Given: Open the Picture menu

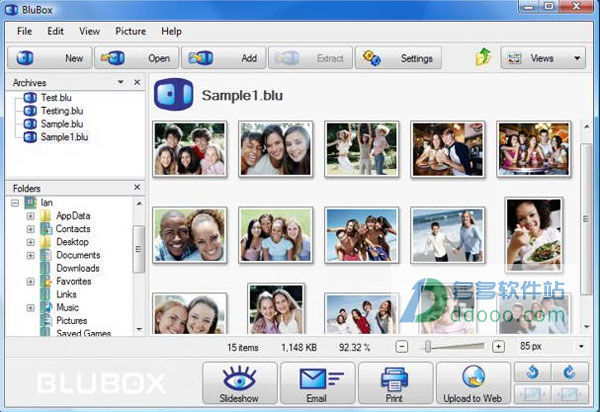Looking at the screenshot, I should coord(130,31).
